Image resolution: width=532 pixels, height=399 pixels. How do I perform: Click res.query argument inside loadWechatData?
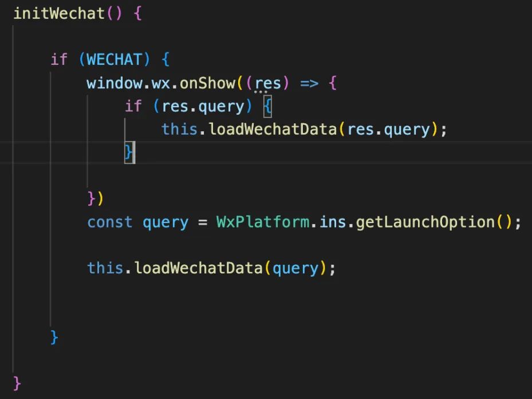388,130
